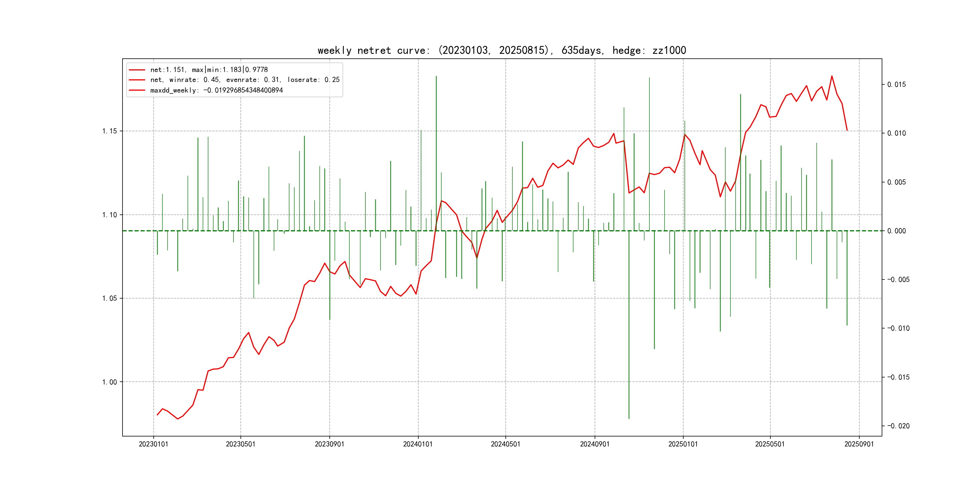Click the 20240101 x-axis date label
The height and width of the screenshot is (490, 980).
[x=418, y=444]
